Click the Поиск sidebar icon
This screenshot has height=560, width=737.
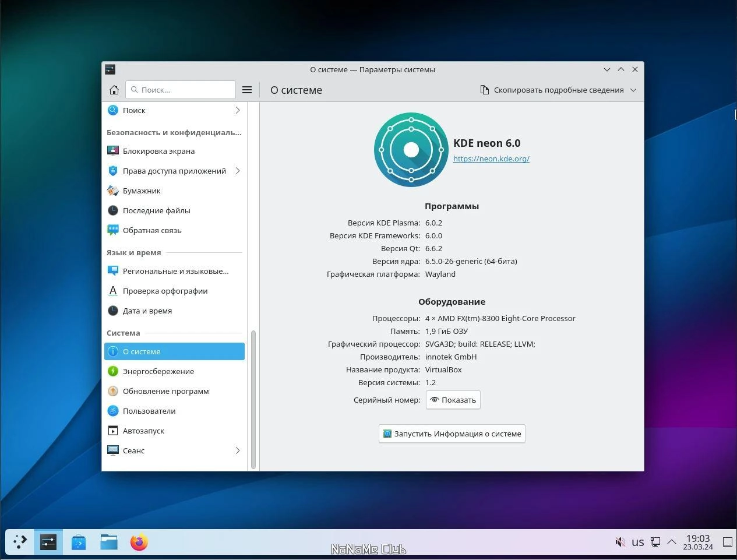pos(113,110)
